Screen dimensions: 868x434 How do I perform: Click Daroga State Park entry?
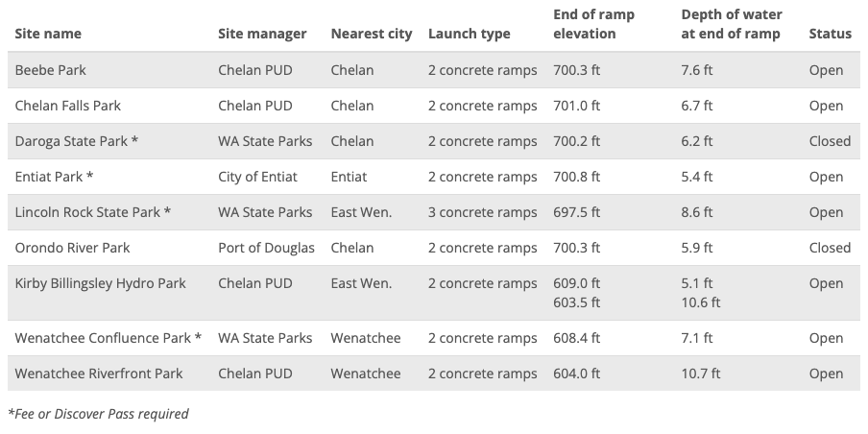pyautogui.click(x=77, y=141)
